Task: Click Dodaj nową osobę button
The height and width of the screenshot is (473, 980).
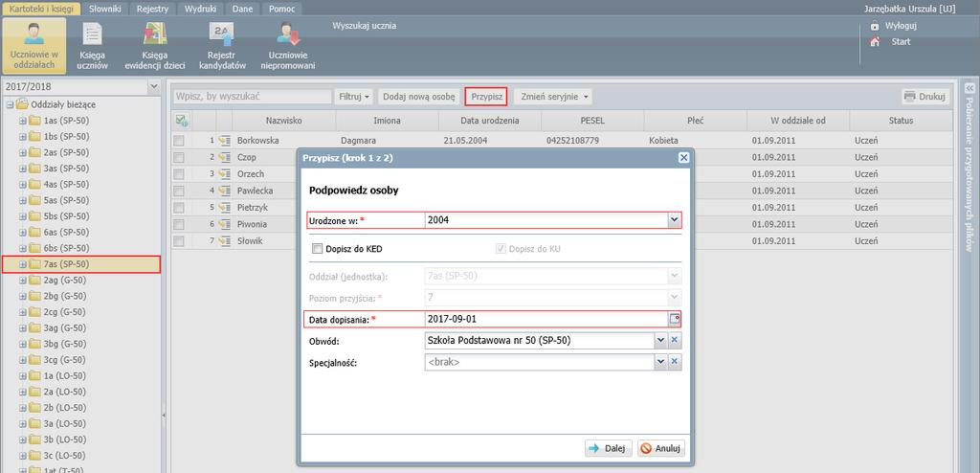Action: pos(419,97)
